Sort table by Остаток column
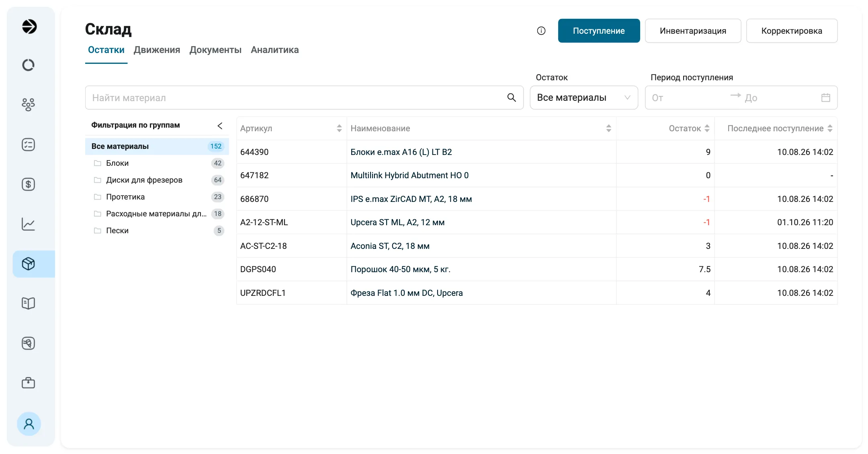868x454 pixels. point(707,128)
